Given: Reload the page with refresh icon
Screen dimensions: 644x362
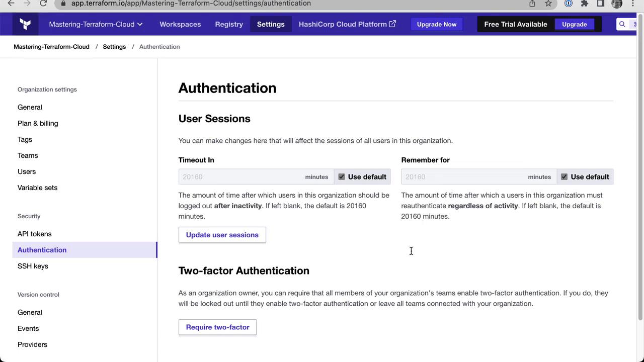Looking at the screenshot, I should [43, 4].
